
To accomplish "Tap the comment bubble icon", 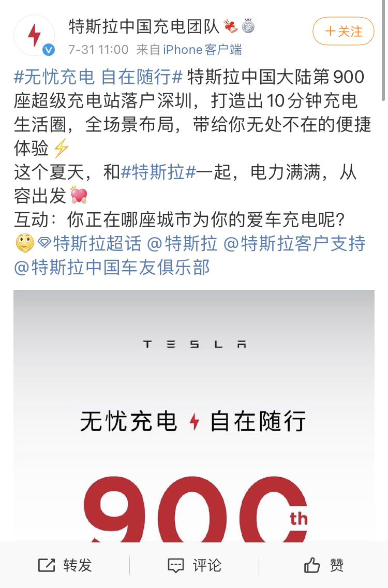I will [x=175, y=566].
